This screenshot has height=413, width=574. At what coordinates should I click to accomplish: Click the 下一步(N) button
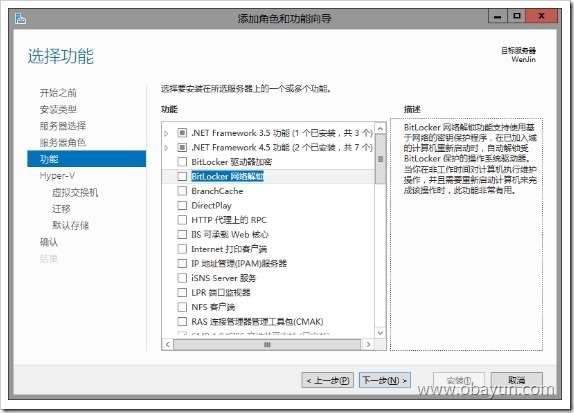(385, 381)
